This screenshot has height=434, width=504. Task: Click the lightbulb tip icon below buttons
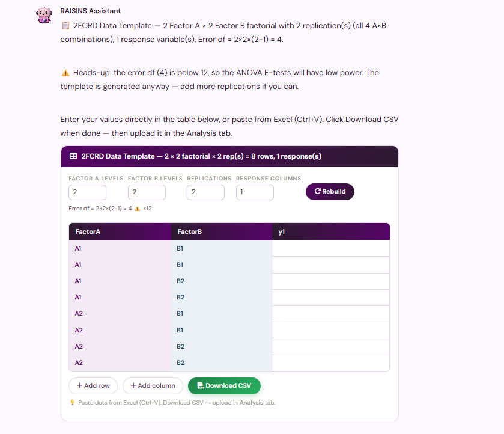pyautogui.click(x=73, y=403)
